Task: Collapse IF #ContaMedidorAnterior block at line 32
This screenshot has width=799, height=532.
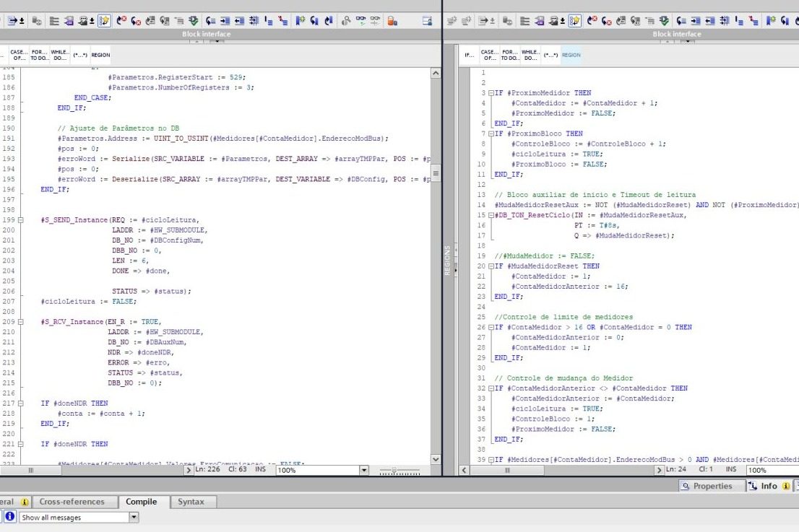Action: coord(491,388)
